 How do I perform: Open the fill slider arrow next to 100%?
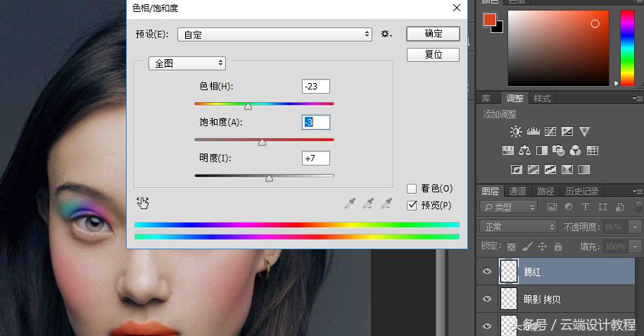coord(636,247)
